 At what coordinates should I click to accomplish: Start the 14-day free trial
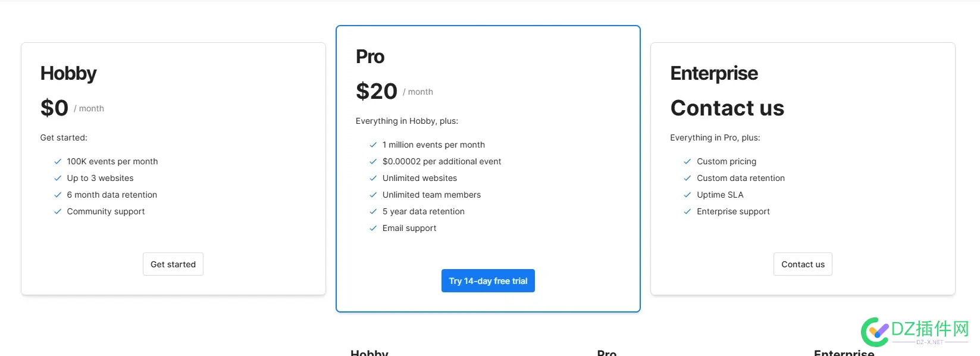tap(488, 281)
